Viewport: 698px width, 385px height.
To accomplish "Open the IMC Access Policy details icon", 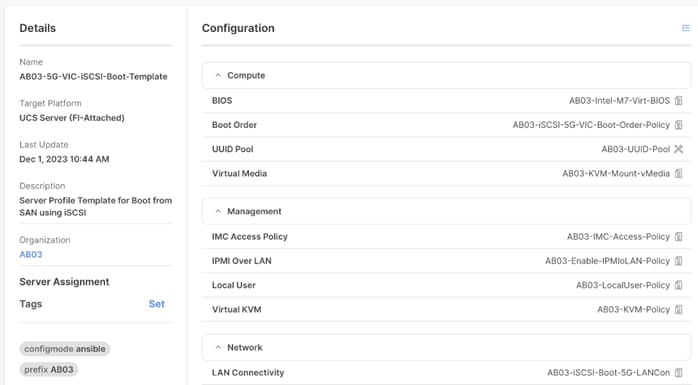I will [x=678, y=237].
